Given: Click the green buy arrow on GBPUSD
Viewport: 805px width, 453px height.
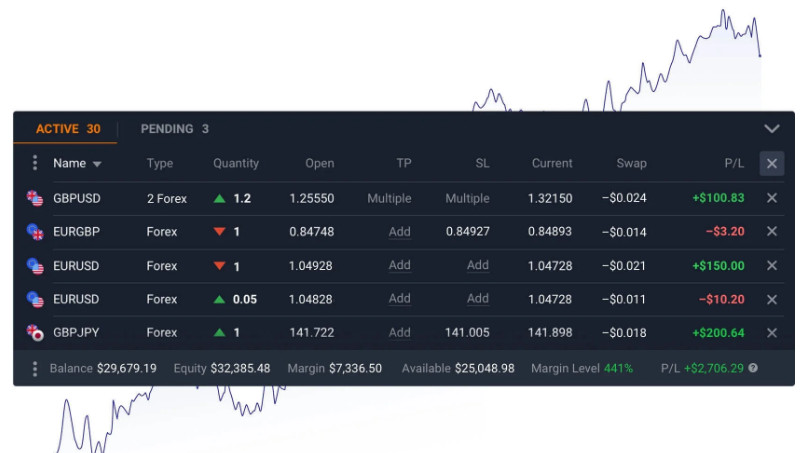Looking at the screenshot, I should tap(220, 198).
